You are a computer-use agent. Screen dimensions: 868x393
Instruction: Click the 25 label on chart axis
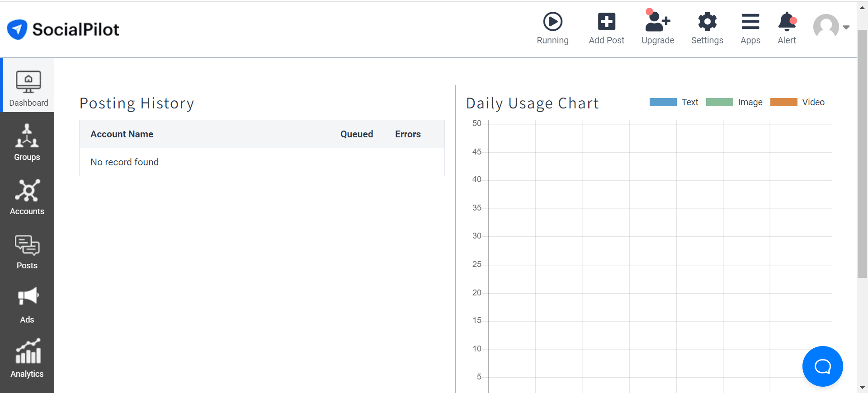(477, 264)
